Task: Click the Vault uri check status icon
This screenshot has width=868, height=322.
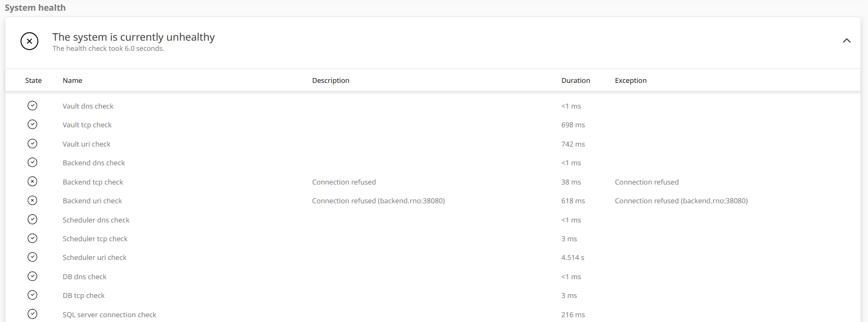Action: tap(33, 144)
